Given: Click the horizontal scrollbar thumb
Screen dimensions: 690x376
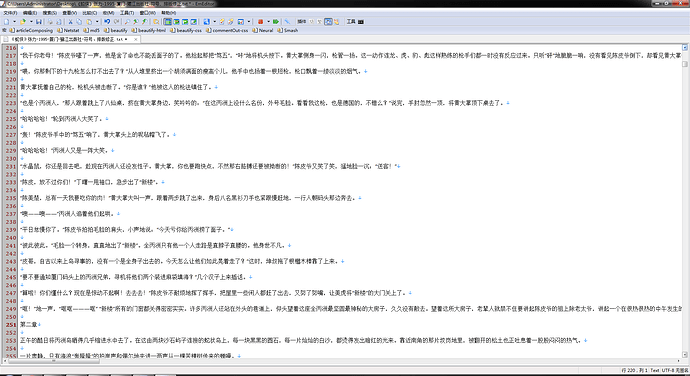Looking at the screenshot, I should tap(54, 361).
